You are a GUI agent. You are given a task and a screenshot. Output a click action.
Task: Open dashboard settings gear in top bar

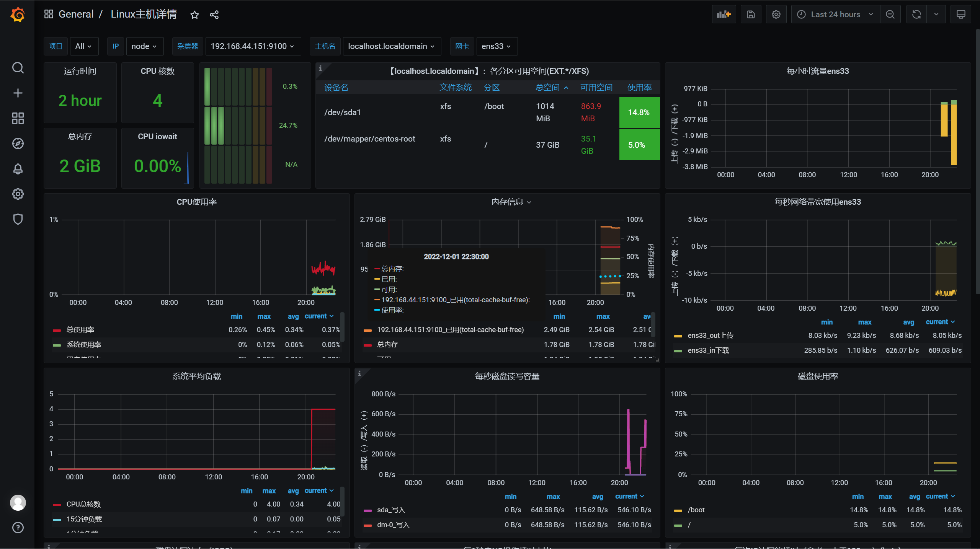pyautogui.click(x=776, y=15)
